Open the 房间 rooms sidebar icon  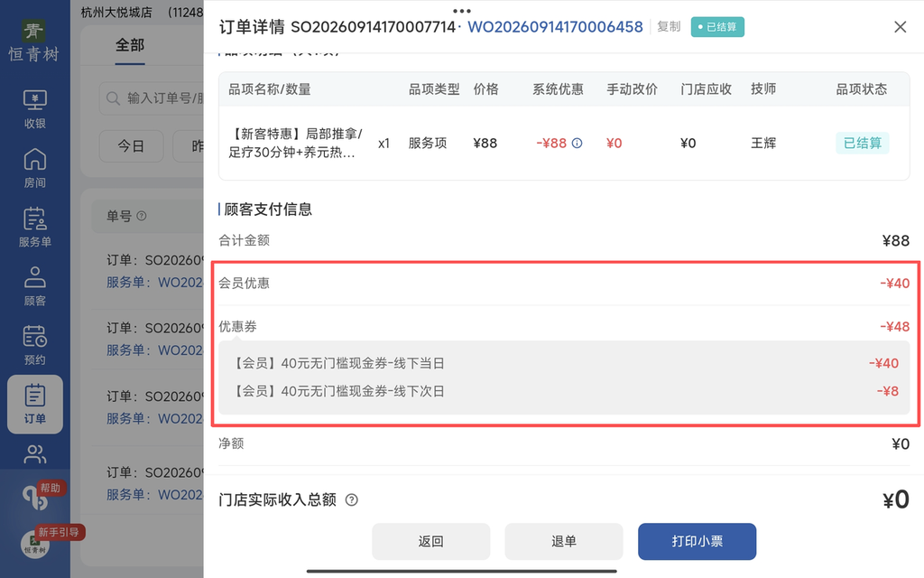35,168
